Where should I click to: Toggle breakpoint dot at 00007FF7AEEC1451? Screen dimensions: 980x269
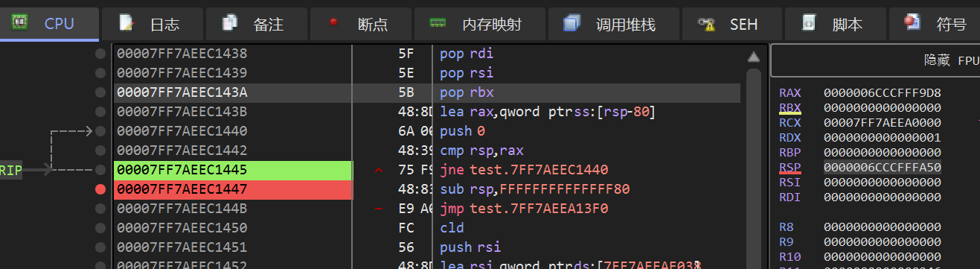point(100,247)
